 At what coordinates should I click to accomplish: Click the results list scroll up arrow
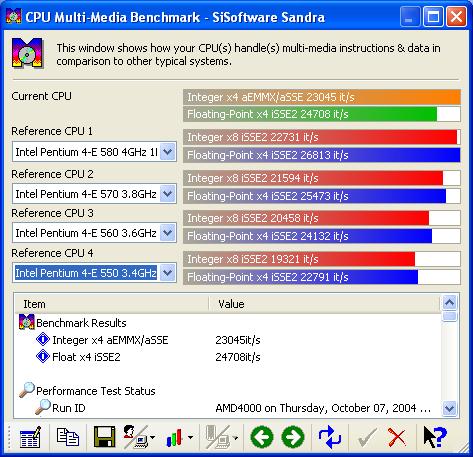(x=450, y=303)
